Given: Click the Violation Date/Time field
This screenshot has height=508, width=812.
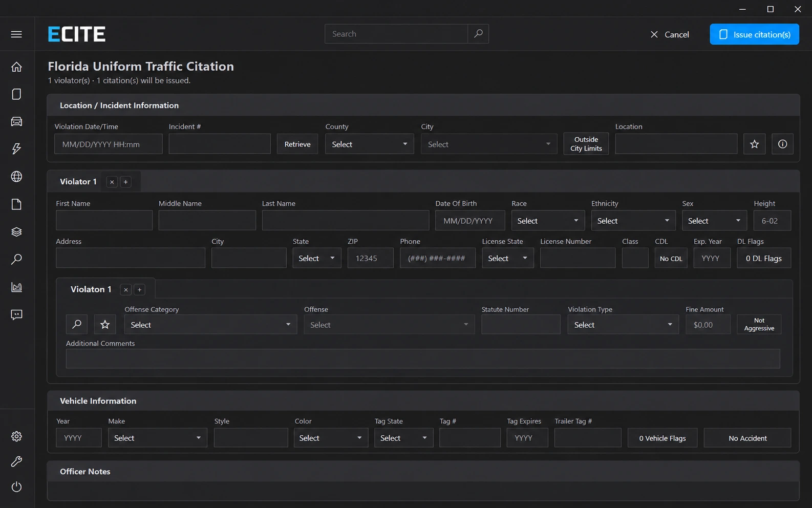Looking at the screenshot, I should click(x=109, y=144).
